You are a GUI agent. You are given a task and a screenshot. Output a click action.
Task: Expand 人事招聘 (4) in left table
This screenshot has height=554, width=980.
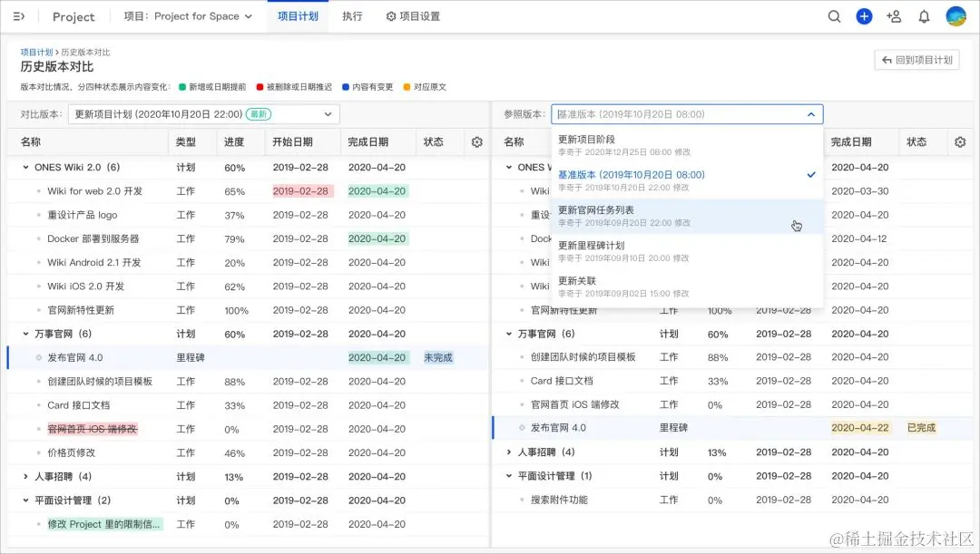click(25, 477)
